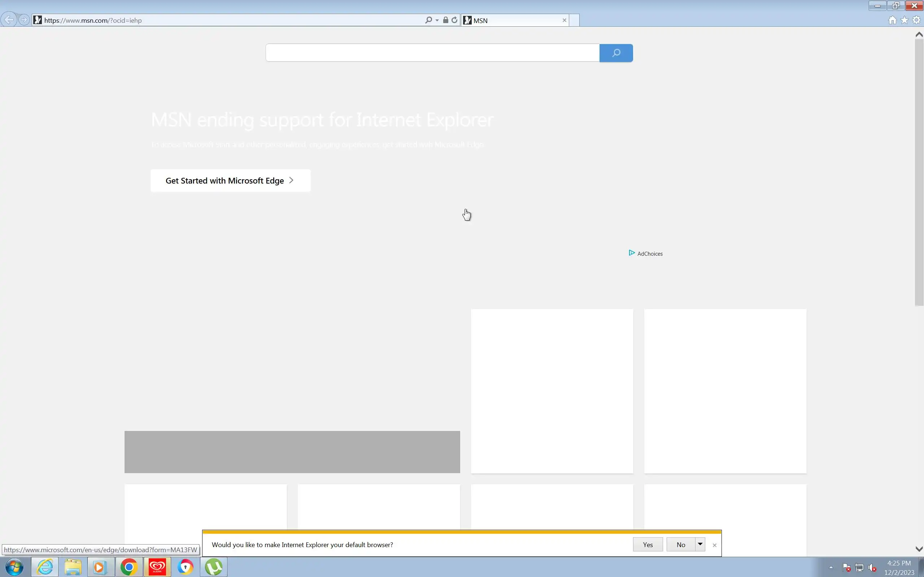This screenshot has width=924, height=577.
Task: Click the IE Home icon
Action: pyautogui.click(x=892, y=20)
